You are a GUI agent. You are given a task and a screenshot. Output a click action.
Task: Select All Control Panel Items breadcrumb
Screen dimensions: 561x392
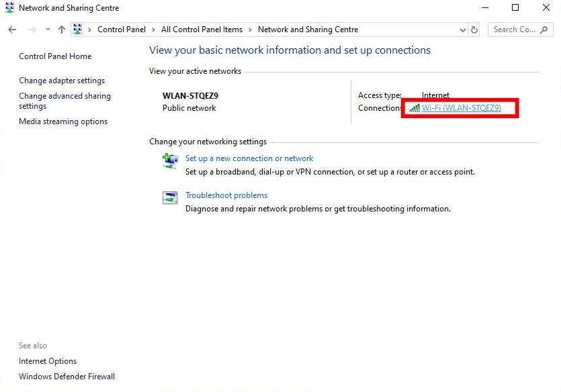click(x=202, y=30)
